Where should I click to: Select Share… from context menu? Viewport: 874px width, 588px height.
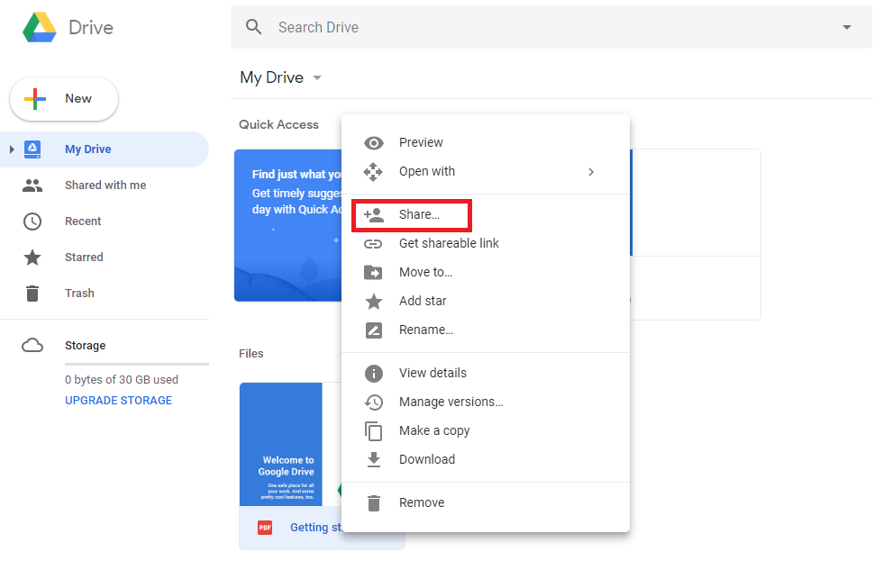(x=419, y=215)
